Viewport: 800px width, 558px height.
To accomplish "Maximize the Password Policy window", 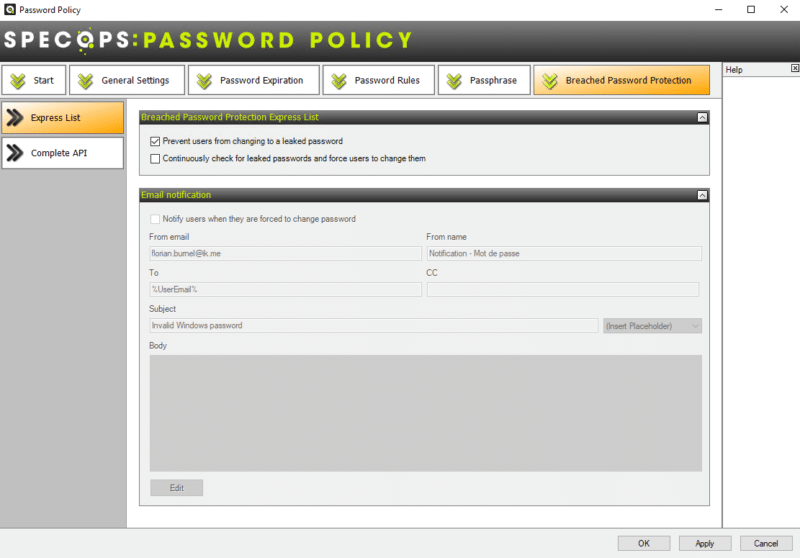I will tap(751, 10).
